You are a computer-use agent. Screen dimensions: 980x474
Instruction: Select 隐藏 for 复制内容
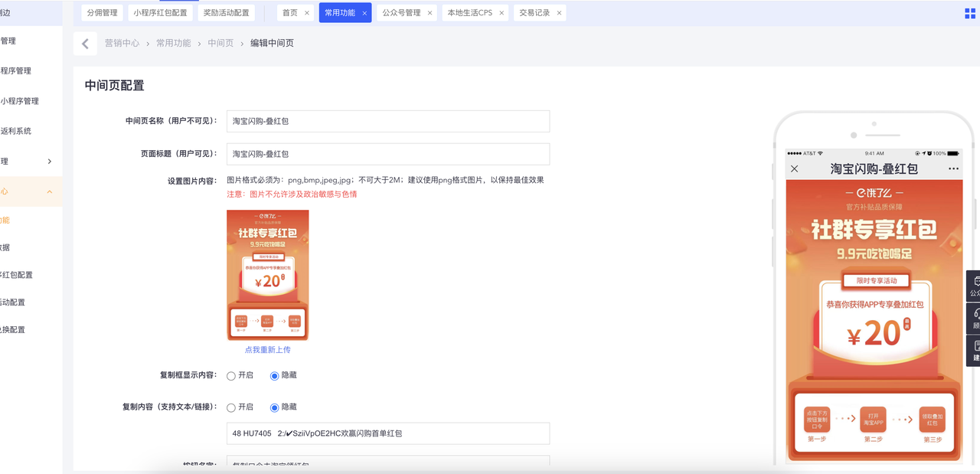point(275,407)
